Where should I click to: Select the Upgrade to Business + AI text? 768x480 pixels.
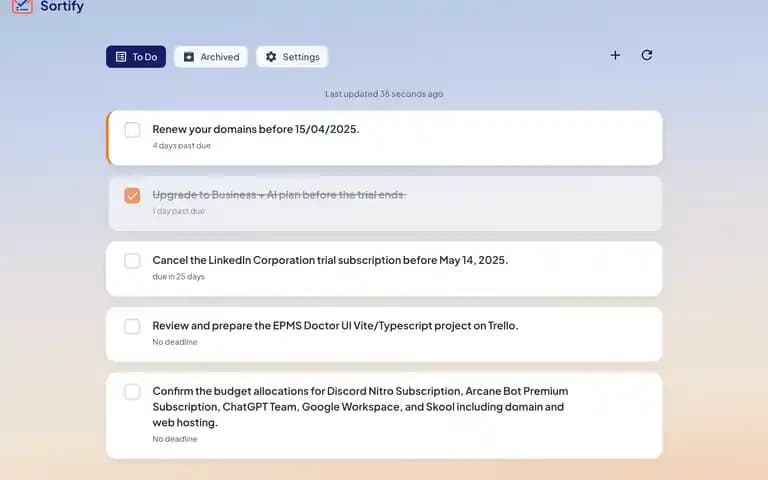[279, 195]
